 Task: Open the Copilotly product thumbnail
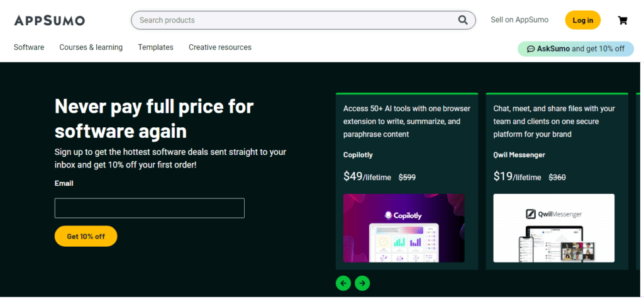(x=404, y=228)
